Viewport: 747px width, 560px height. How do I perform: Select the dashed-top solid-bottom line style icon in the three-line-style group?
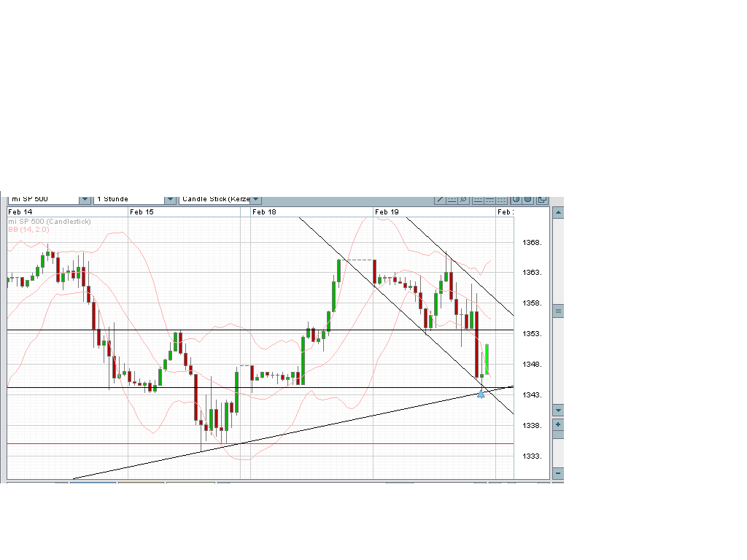[x=479, y=200]
